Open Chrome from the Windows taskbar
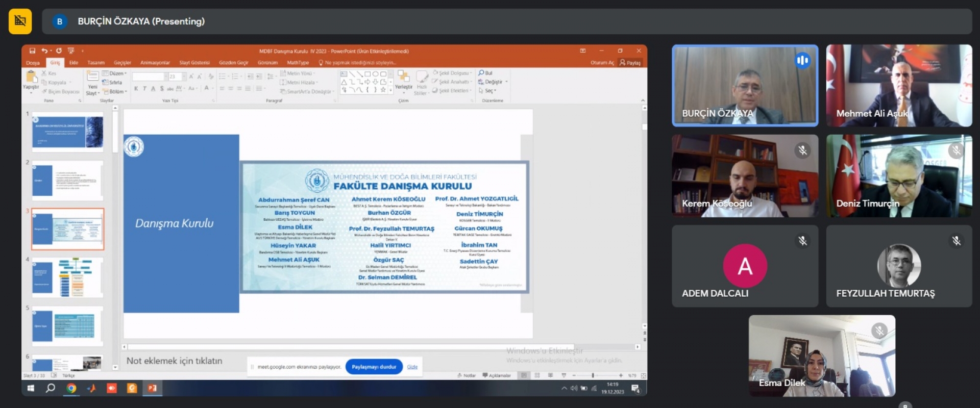Screen dimensions: 980x408 click(x=71, y=388)
